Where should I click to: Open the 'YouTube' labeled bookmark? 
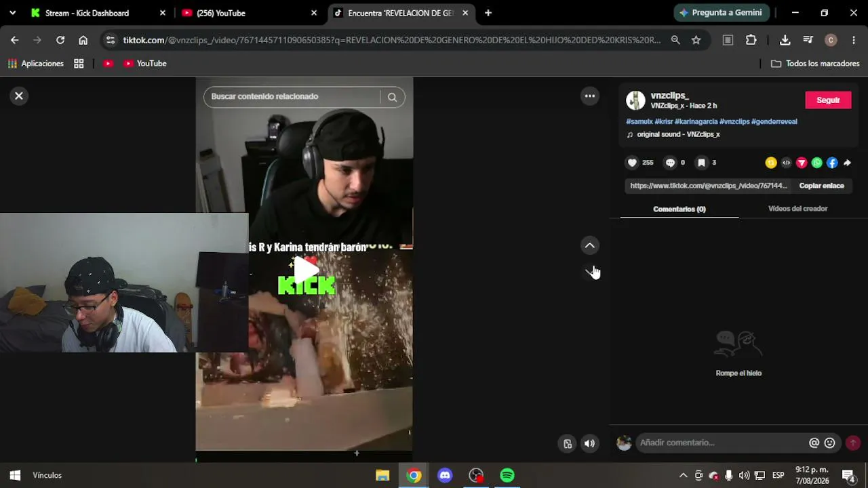click(145, 64)
